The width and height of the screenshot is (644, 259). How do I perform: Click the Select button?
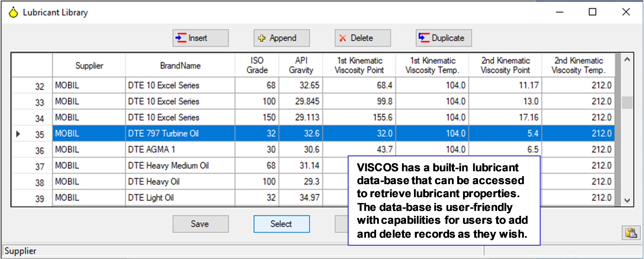282,224
